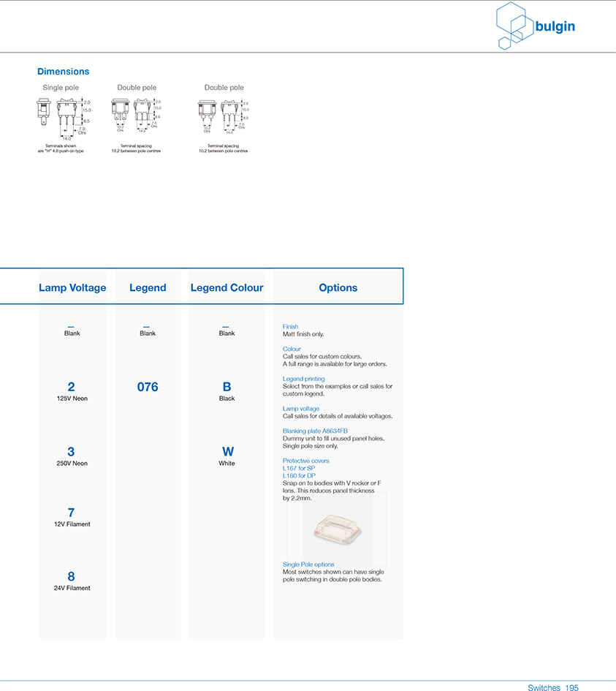Select legend code 076
The height and width of the screenshot is (691, 616).
[148, 387]
